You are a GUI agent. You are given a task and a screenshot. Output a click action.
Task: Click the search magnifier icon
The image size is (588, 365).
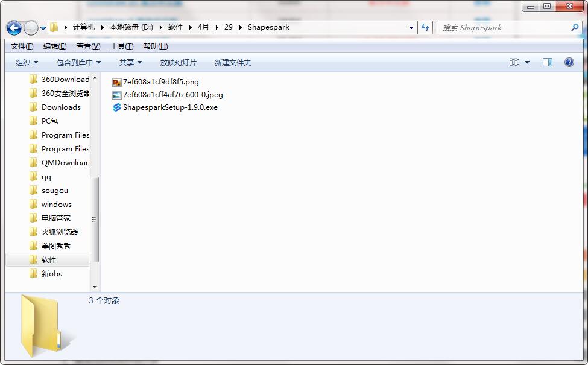(x=575, y=27)
